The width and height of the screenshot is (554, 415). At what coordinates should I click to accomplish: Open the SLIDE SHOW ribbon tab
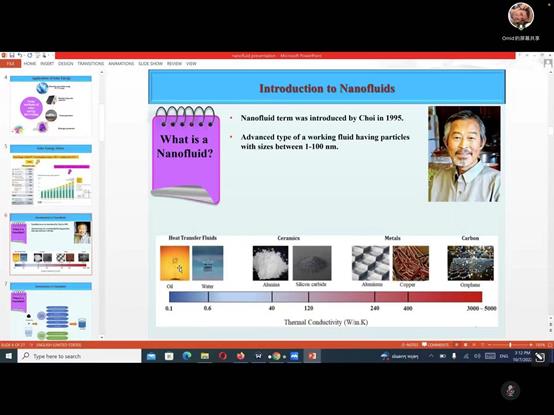pos(151,64)
